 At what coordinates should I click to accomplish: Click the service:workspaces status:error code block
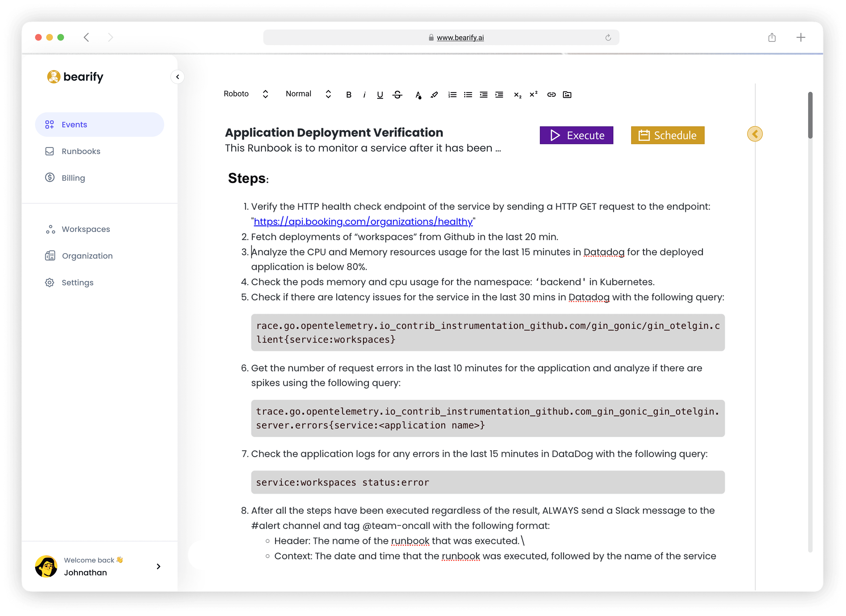488,483
